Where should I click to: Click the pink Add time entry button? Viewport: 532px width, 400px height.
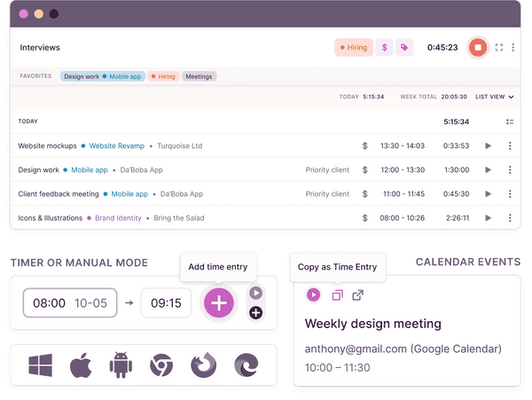pos(219,303)
